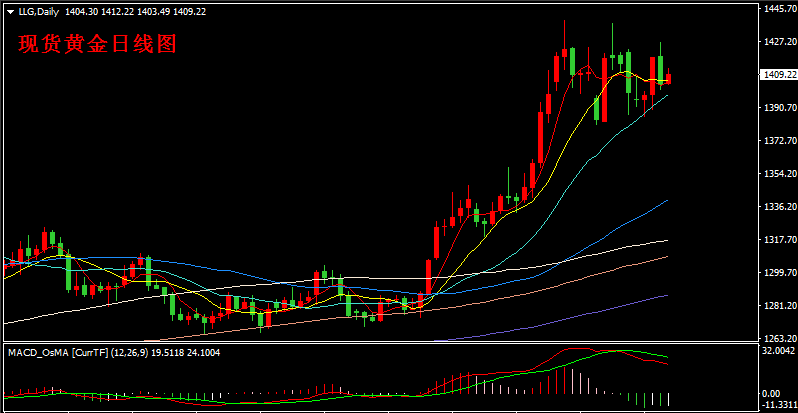Click the -11.3311 indicator scale label
This screenshot has width=798, height=413.
(779, 405)
